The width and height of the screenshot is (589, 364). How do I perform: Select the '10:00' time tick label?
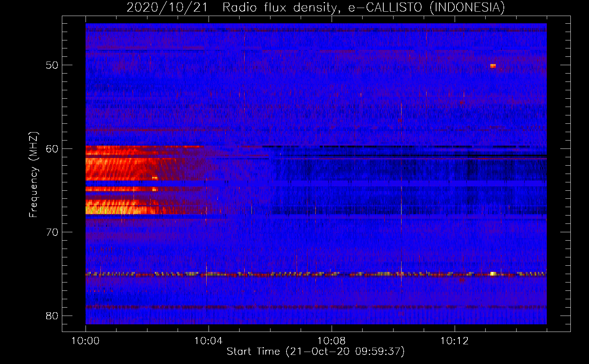(x=86, y=341)
